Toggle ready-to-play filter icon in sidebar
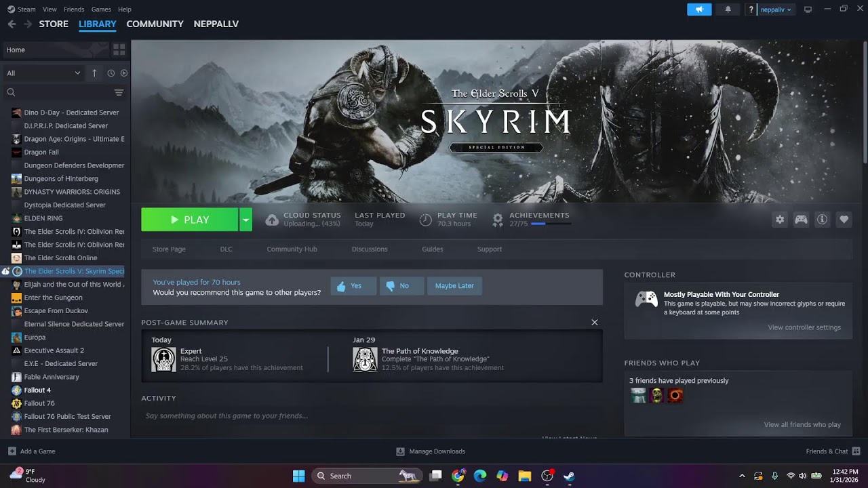The width and height of the screenshot is (868, 488). click(124, 73)
